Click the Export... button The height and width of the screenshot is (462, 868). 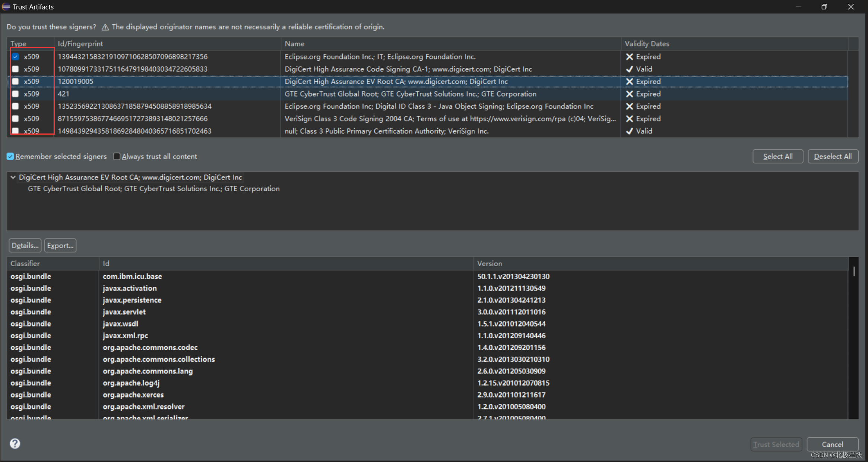click(60, 245)
